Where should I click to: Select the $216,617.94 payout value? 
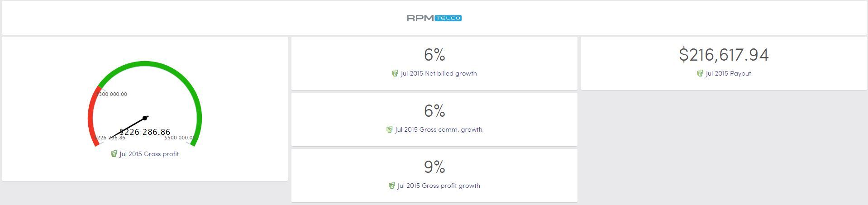pyautogui.click(x=724, y=55)
